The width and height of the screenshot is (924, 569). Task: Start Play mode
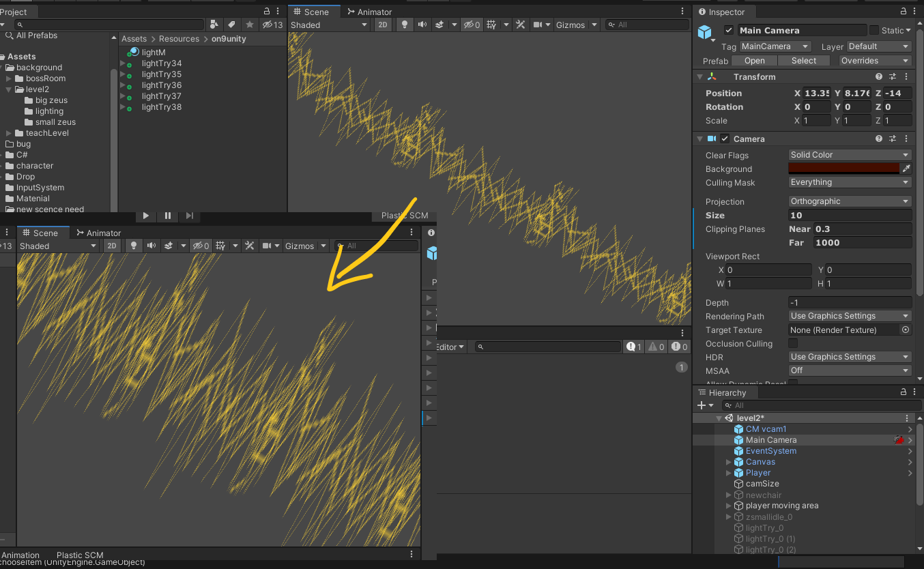click(146, 216)
